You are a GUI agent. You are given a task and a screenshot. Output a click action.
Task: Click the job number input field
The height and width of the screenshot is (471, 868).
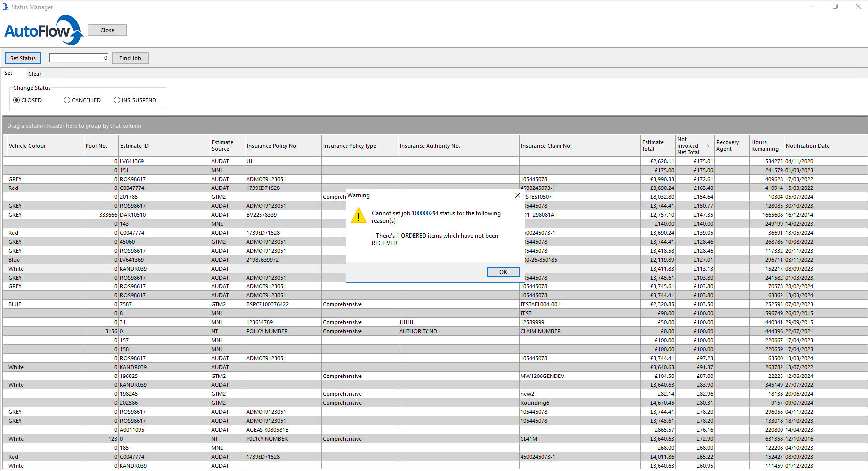click(79, 58)
